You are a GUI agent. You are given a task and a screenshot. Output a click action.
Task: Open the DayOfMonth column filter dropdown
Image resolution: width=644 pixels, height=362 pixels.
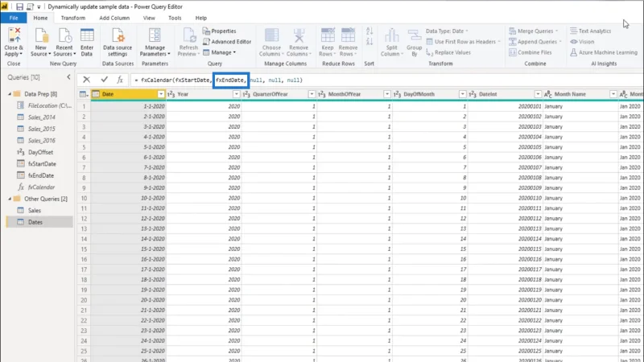coord(462,94)
